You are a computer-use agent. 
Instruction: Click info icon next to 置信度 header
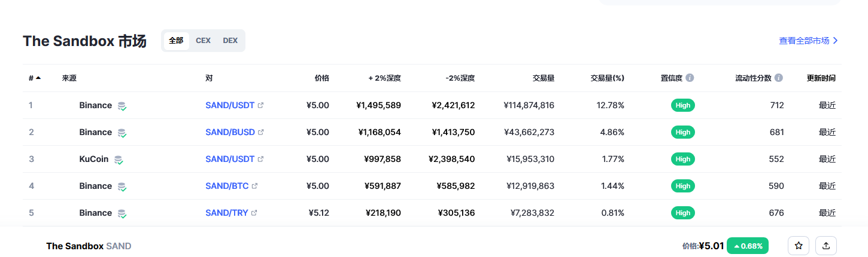pos(690,78)
